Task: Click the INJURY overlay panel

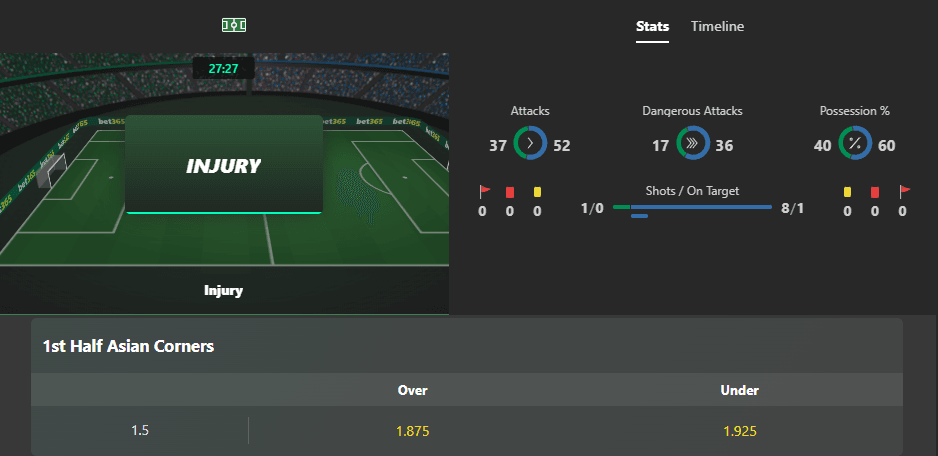Action: click(224, 165)
